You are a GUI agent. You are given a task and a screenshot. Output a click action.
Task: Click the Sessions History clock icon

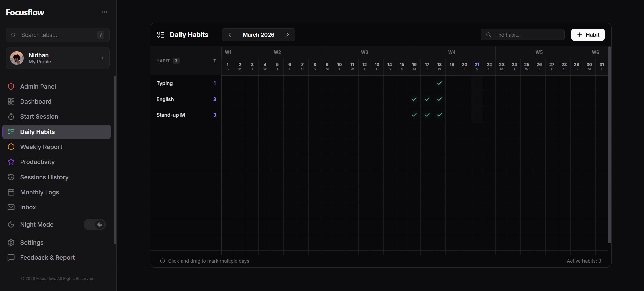point(11,177)
